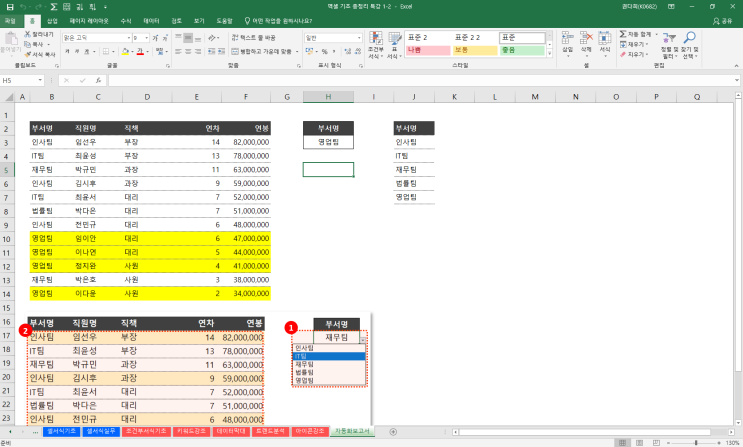Open the 파일 (File) tab
Screen dimensions: 743x447
10,21
